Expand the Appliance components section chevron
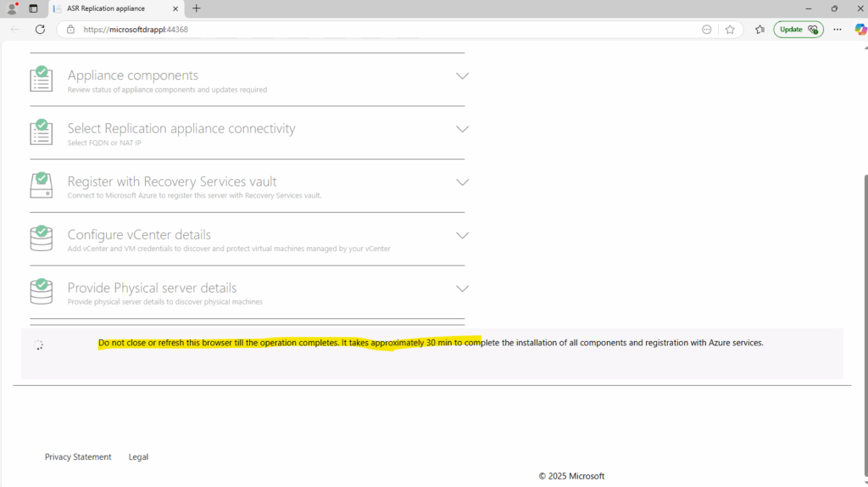Viewport: 868px width, 487px height. pyautogui.click(x=462, y=76)
